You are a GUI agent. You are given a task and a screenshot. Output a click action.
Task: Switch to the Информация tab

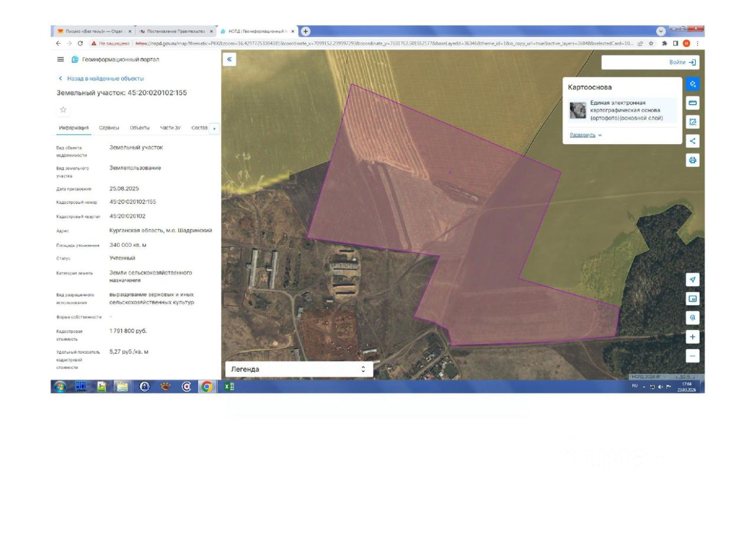[x=74, y=128]
